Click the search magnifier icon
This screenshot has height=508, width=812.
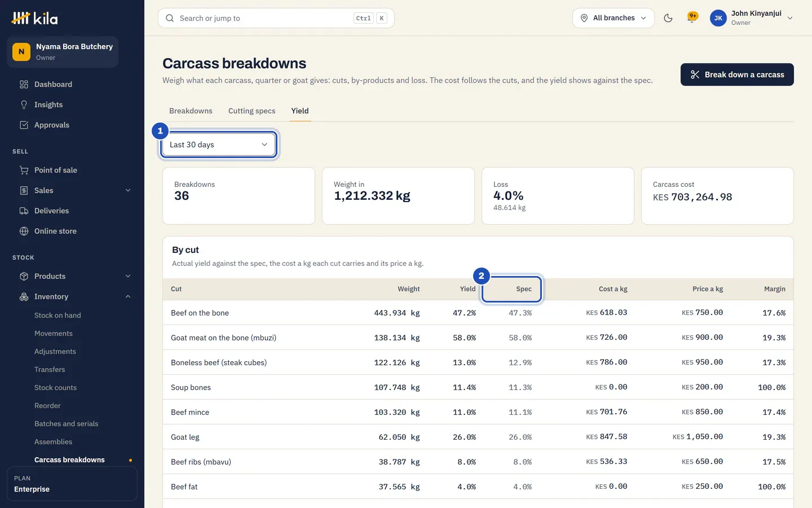[170, 18]
